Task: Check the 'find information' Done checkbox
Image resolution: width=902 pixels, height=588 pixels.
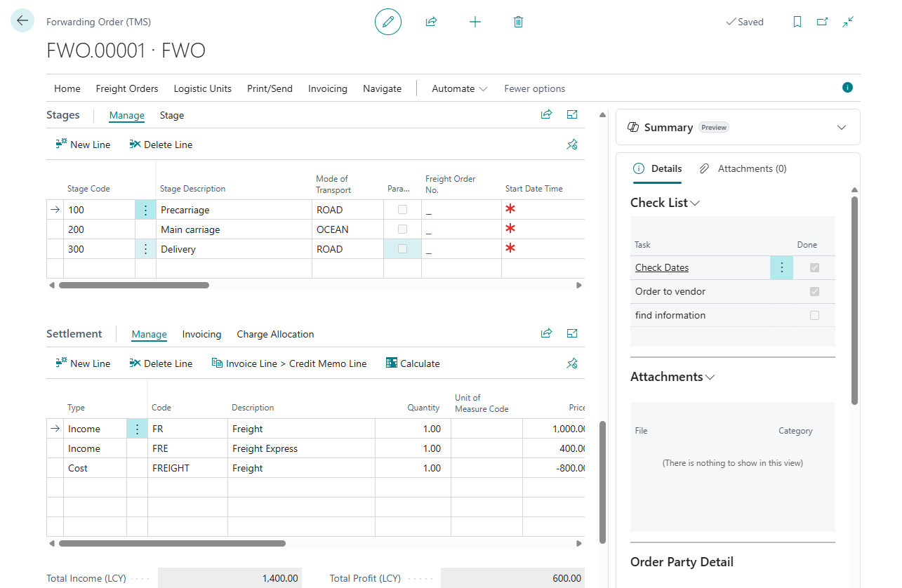Action: coord(814,315)
